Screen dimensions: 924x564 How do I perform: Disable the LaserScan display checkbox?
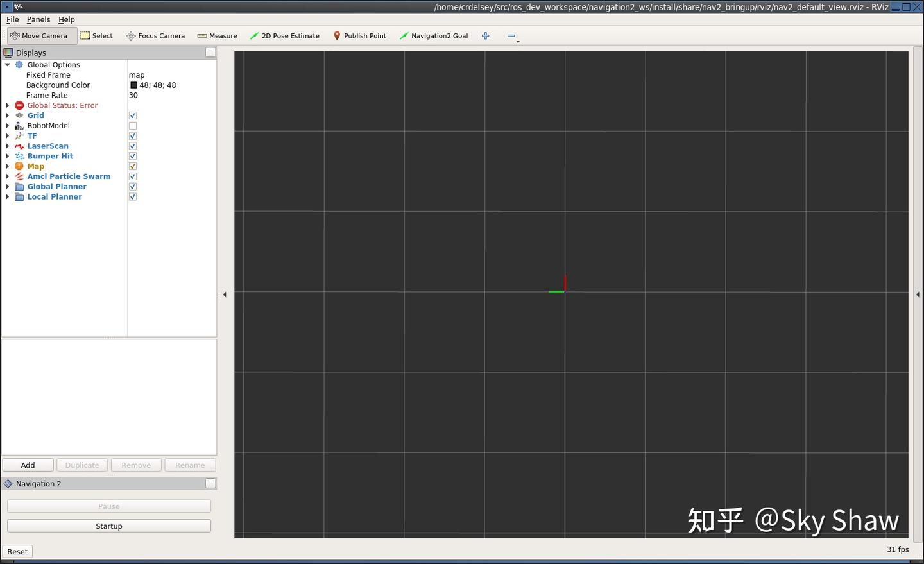pos(132,146)
